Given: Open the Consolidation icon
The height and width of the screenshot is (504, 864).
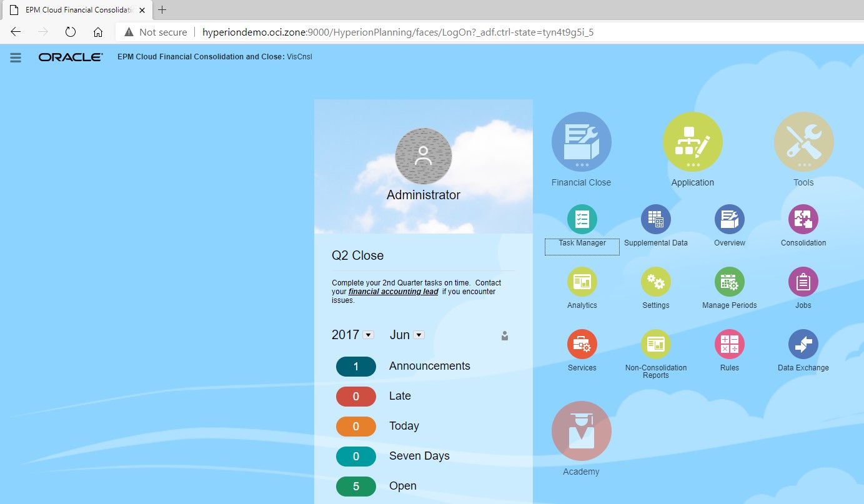Looking at the screenshot, I should tap(803, 219).
